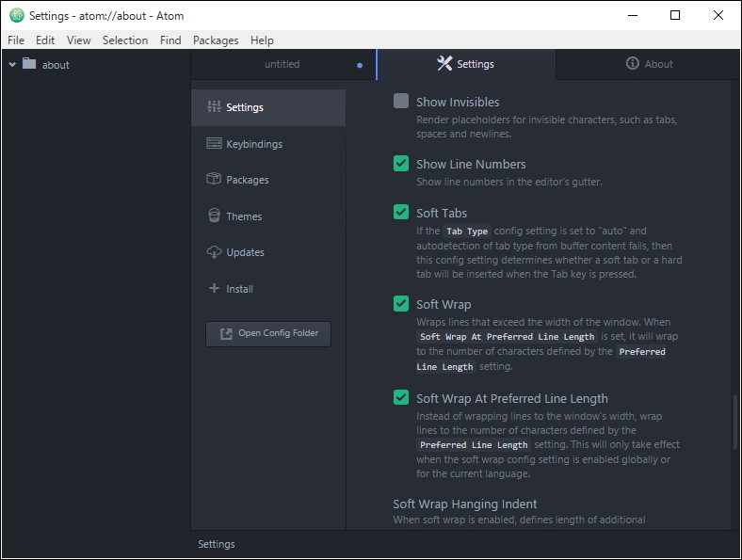Click the tools icon on Settings tab

tap(444, 64)
